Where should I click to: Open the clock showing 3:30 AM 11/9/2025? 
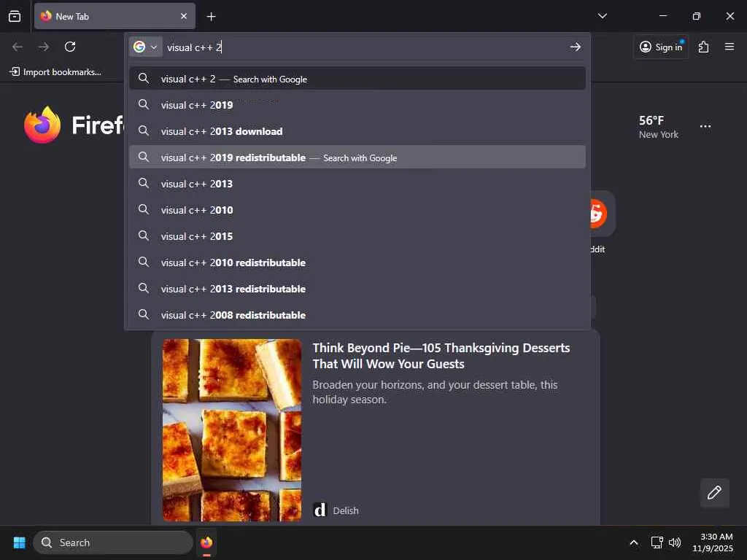(713, 542)
